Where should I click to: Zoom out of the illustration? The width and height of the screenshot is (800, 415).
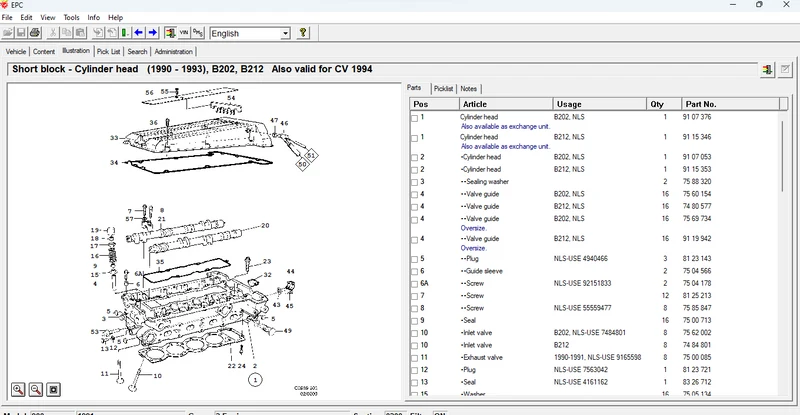pos(36,389)
